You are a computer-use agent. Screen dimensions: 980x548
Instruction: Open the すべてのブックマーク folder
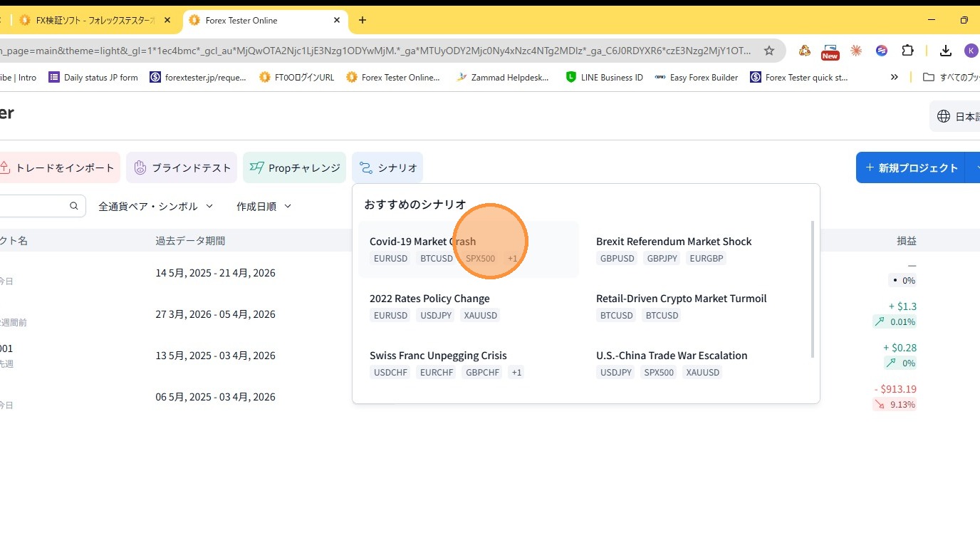951,77
